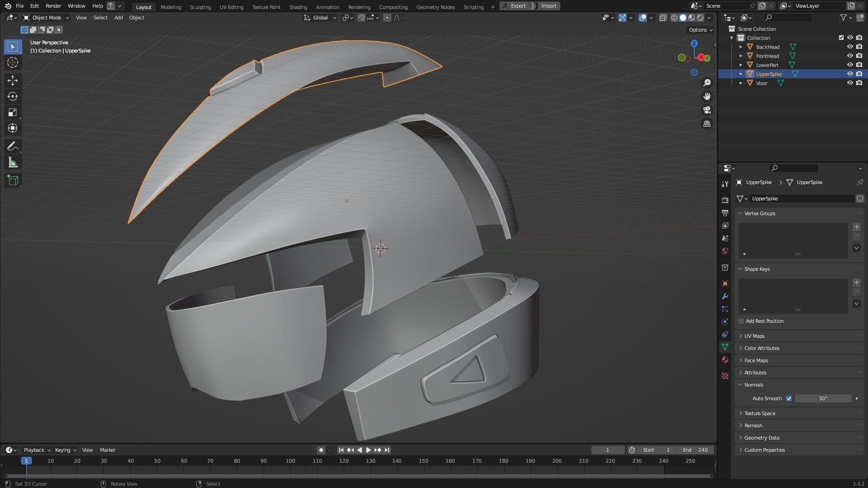Open the Texture properties tab
The width and height of the screenshot is (868, 488).
(725, 376)
